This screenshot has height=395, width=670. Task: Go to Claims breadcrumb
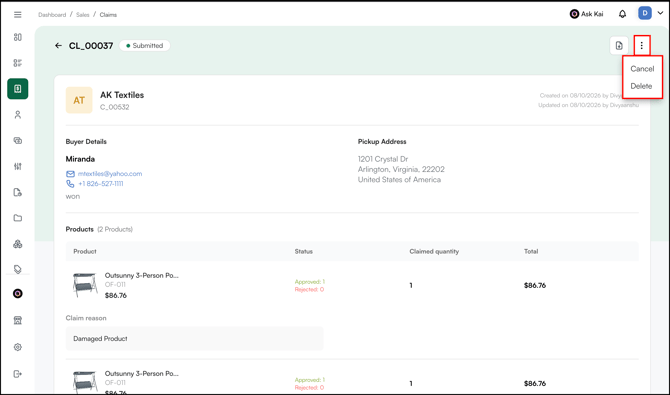click(x=108, y=15)
